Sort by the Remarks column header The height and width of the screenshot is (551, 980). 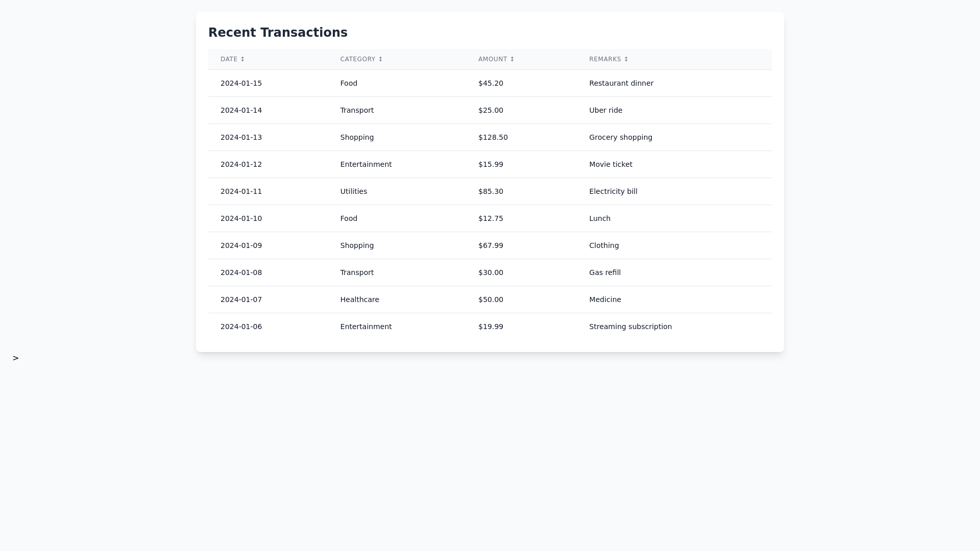pyautogui.click(x=608, y=59)
